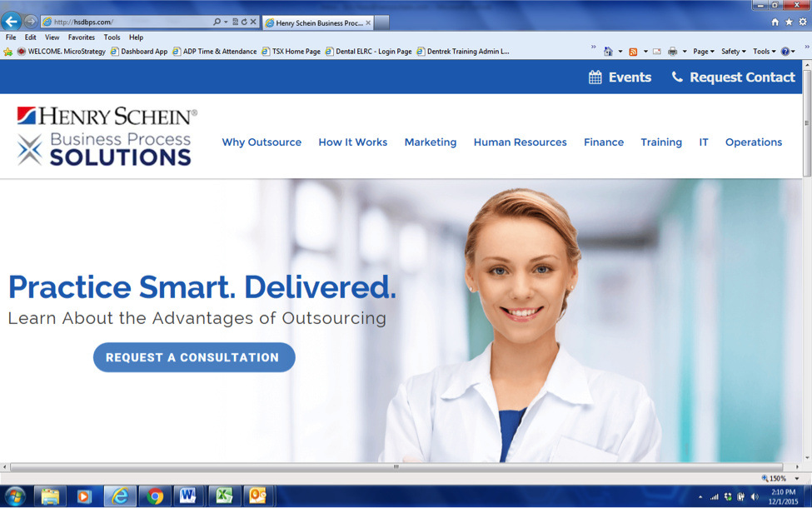Click the RSS feed icon in the command bar
Image resolution: width=812 pixels, height=508 pixels.
(633, 51)
